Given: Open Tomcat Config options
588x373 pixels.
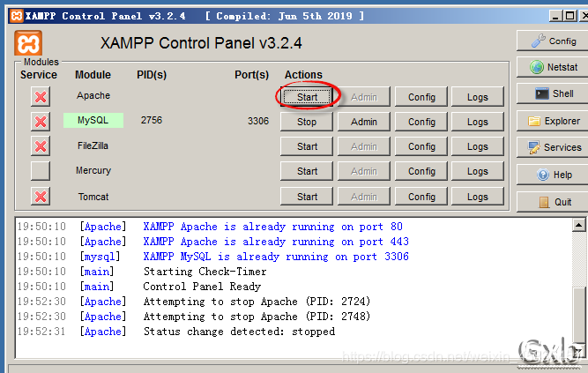Looking at the screenshot, I should (421, 197).
